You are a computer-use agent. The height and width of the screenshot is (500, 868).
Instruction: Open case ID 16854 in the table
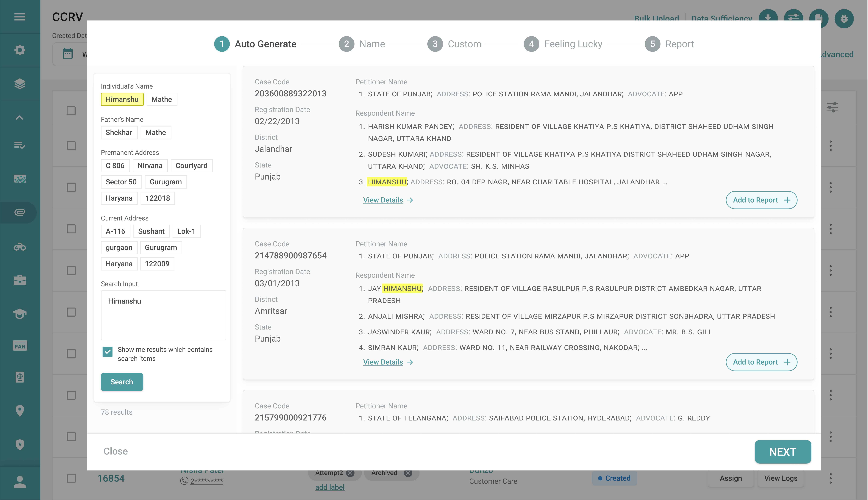pyautogui.click(x=111, y=478)
